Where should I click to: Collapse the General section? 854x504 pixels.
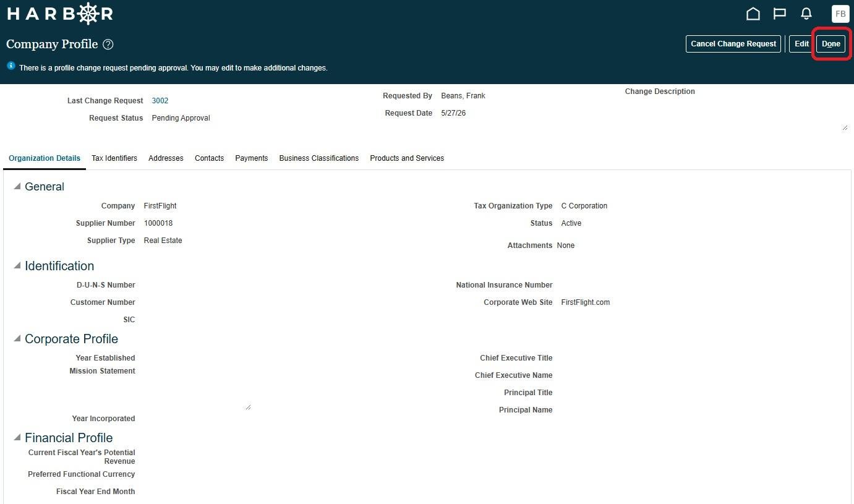click(x=17, y=186)
